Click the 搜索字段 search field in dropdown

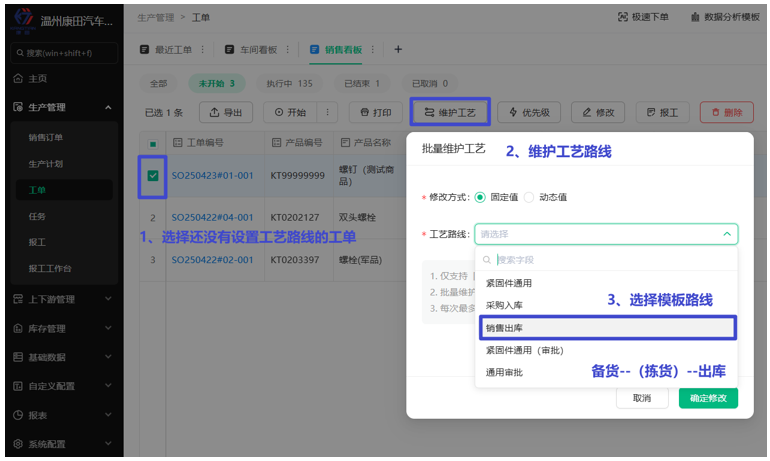(606, 260)
